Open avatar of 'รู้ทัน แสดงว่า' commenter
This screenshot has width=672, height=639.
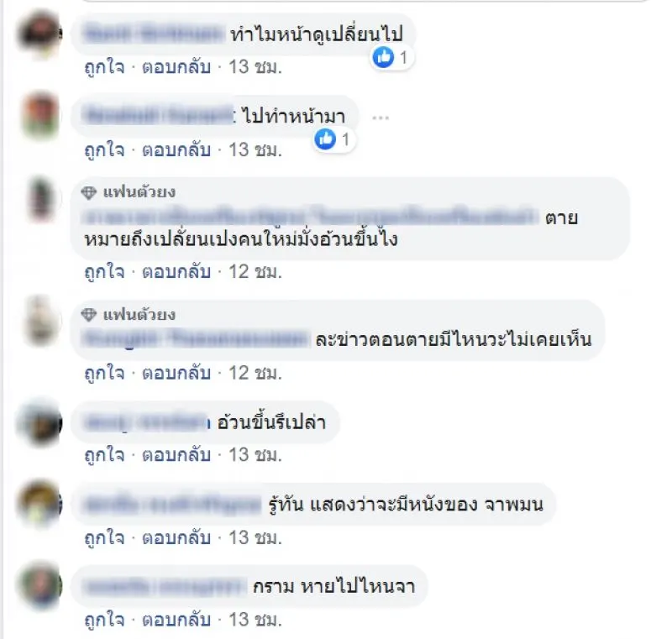(39, 505)
